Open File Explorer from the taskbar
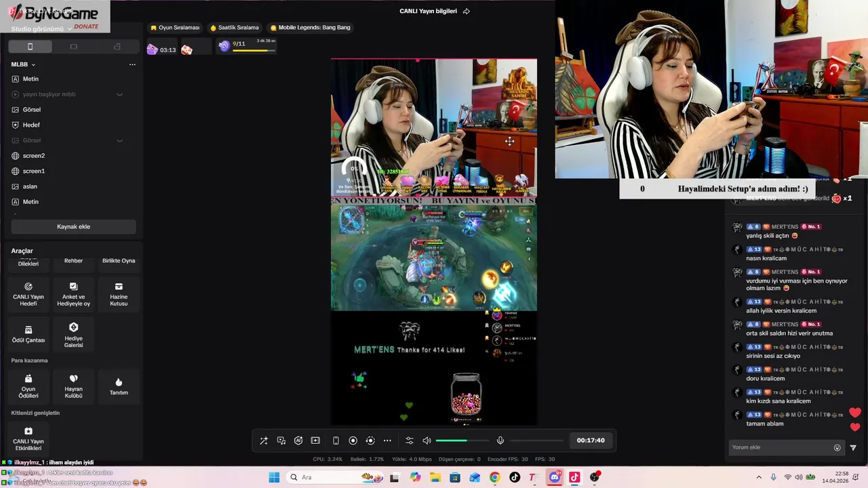This screenshot has height=488, width=868. 435,477
